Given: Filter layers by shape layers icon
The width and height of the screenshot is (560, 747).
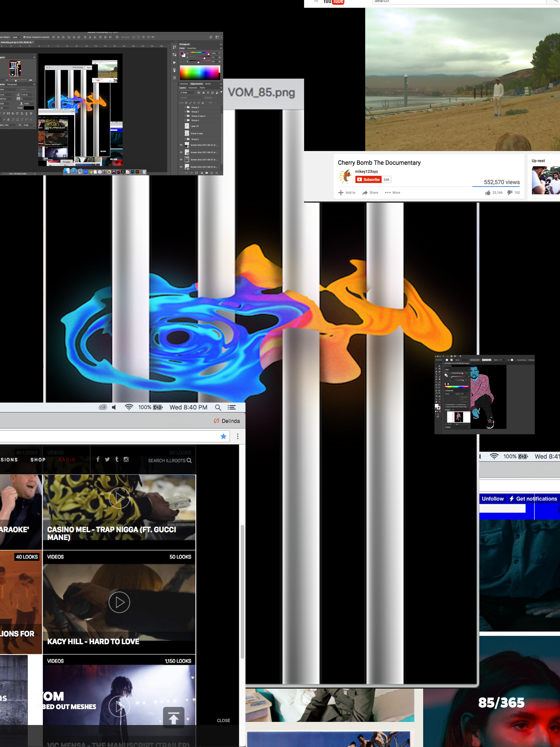Looking at the screenshot, I should [212, 93].
